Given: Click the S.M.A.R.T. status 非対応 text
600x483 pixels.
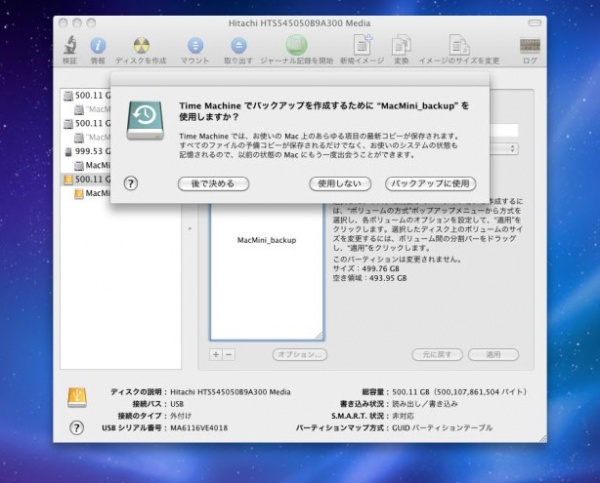Looking at the screenshot, I should pos(403,416).
